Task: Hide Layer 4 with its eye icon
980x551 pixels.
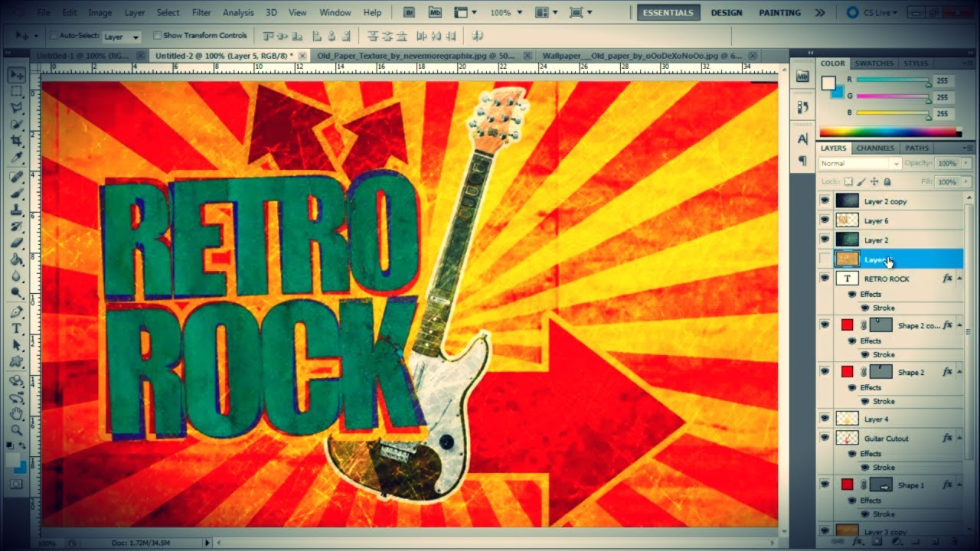Action: 825,419
